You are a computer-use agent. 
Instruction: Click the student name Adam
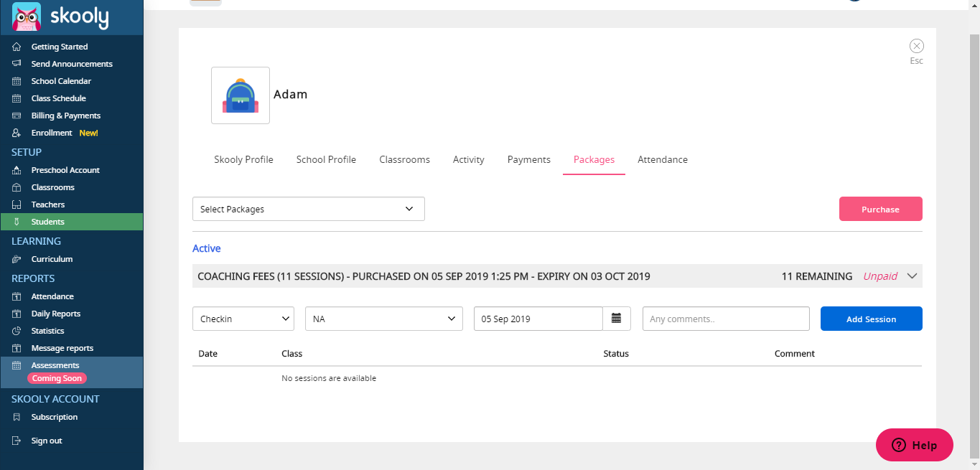(291, 94)
